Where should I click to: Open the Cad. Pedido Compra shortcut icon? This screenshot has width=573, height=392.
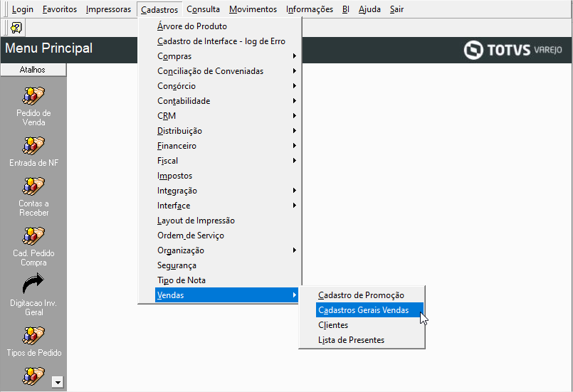coord(33,236)
